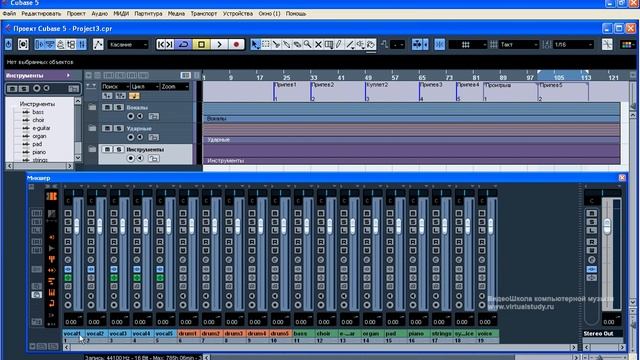This screenshot has height=360, width=640.
Task: Go to next marker transport button
Action: click(x=169, y=44)
